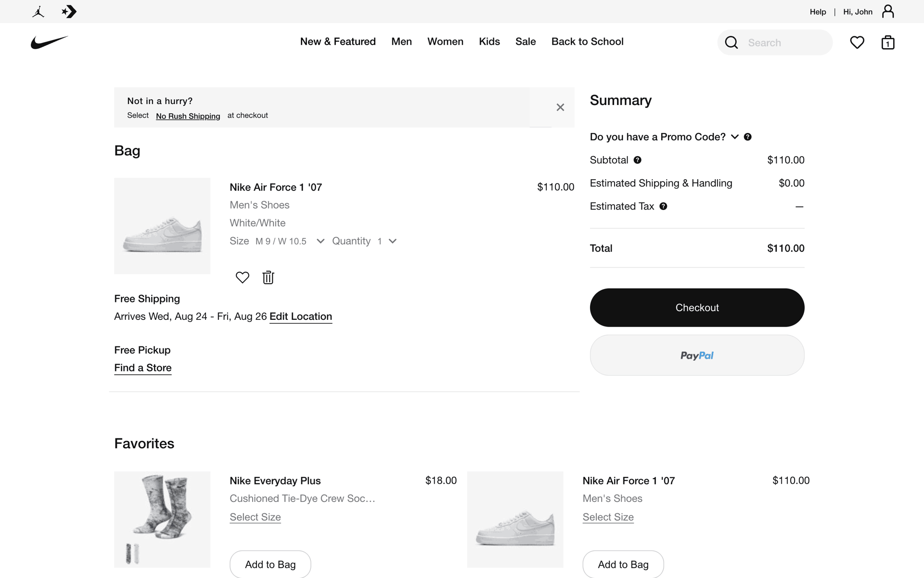Viewport: 924px width, 578px height.
Task: Click the John account profile icon
Action: 888,12
